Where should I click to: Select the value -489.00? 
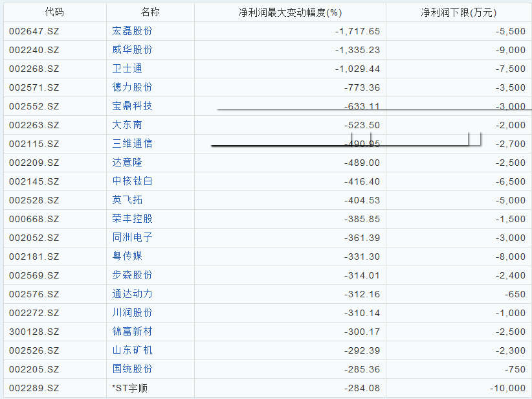point(362,163)
